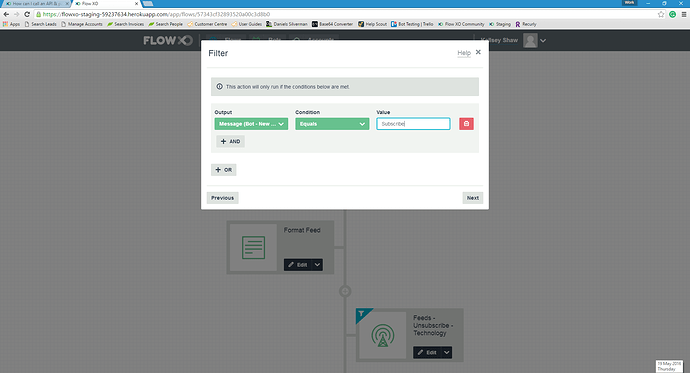
Task: Delete the filter condition with red trash icon
Action: pos(466,124)
